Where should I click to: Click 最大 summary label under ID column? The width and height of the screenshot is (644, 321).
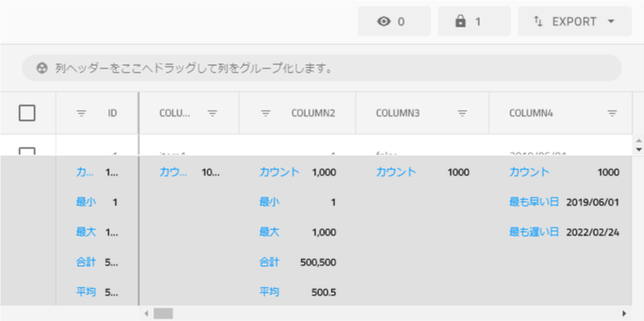click(86, 233)
